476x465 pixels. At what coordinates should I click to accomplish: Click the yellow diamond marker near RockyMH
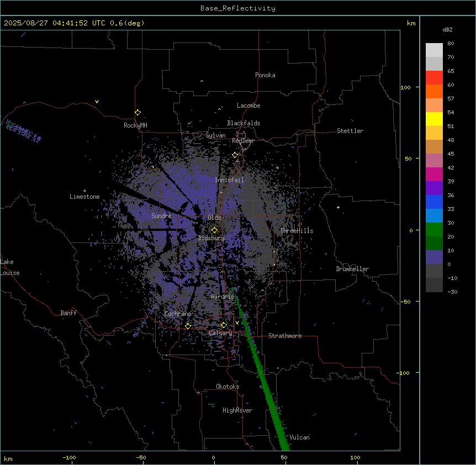pos(137,113)
